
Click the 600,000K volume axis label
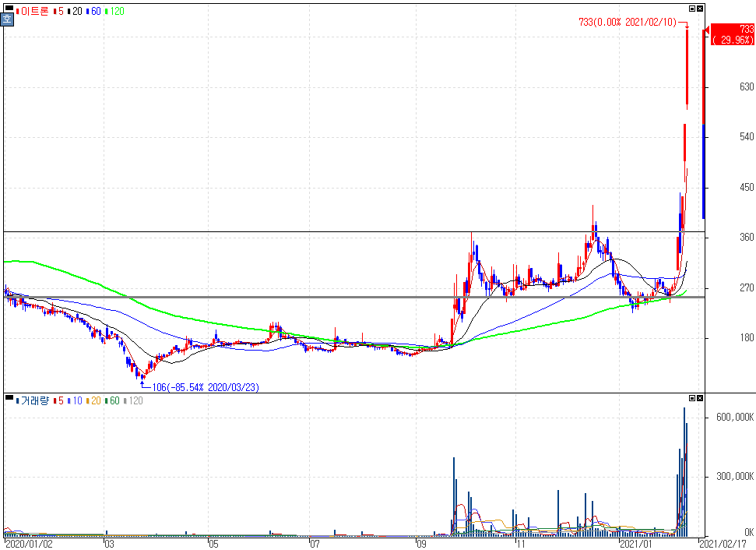tap(735, 418)
